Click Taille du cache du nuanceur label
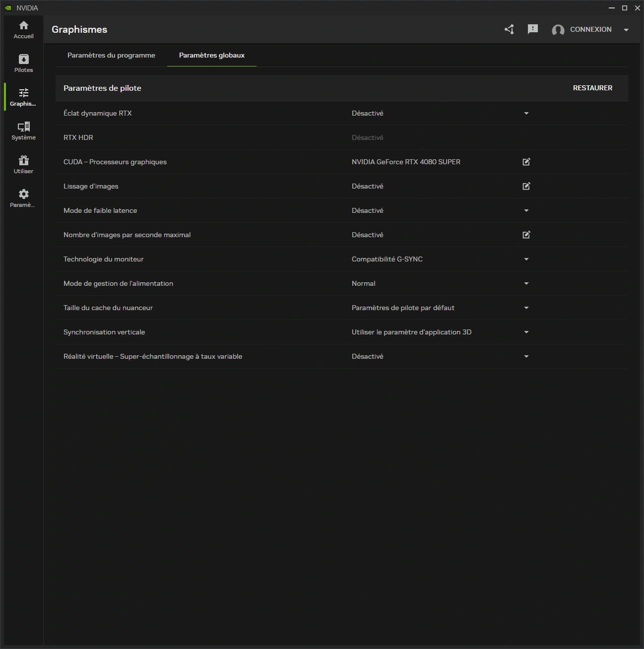Viewport: 644px width, 649px height. (x=108, y=308)
